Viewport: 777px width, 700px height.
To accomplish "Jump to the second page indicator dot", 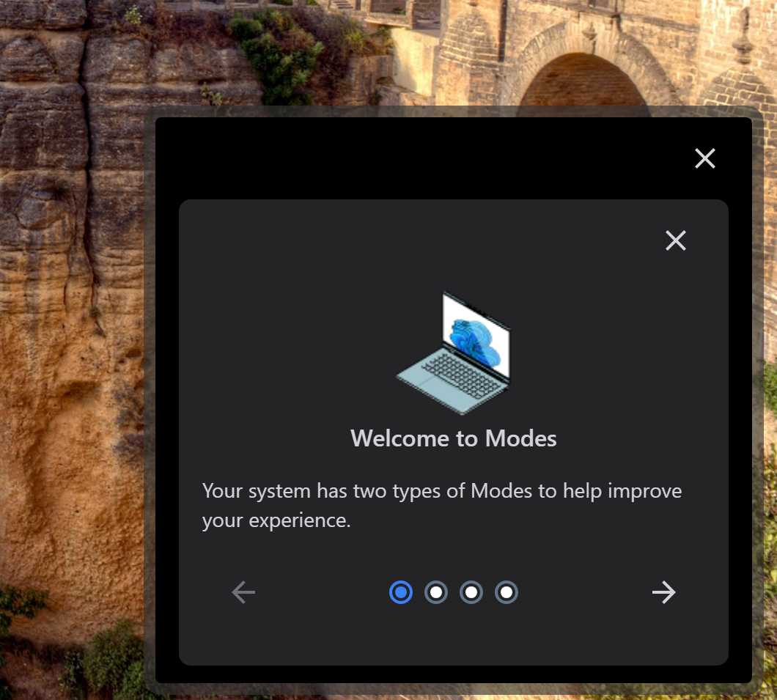I will [436, 592].
